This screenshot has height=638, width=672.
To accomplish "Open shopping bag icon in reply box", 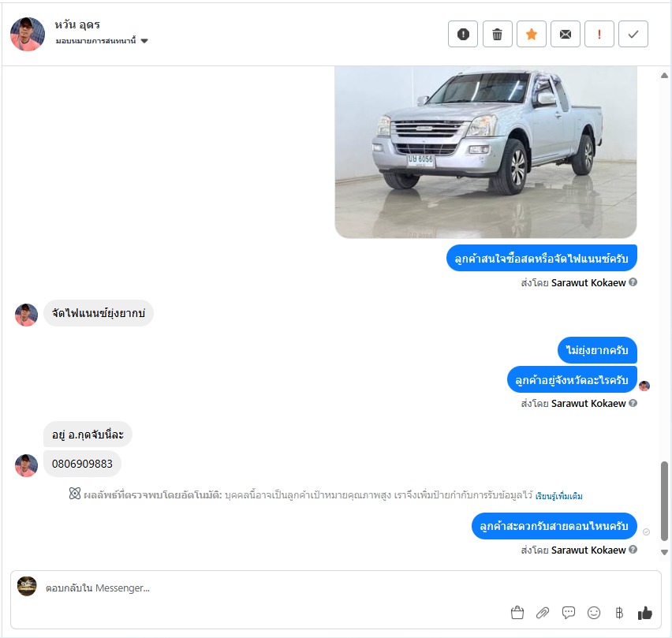I will click(x=517, y=613).
